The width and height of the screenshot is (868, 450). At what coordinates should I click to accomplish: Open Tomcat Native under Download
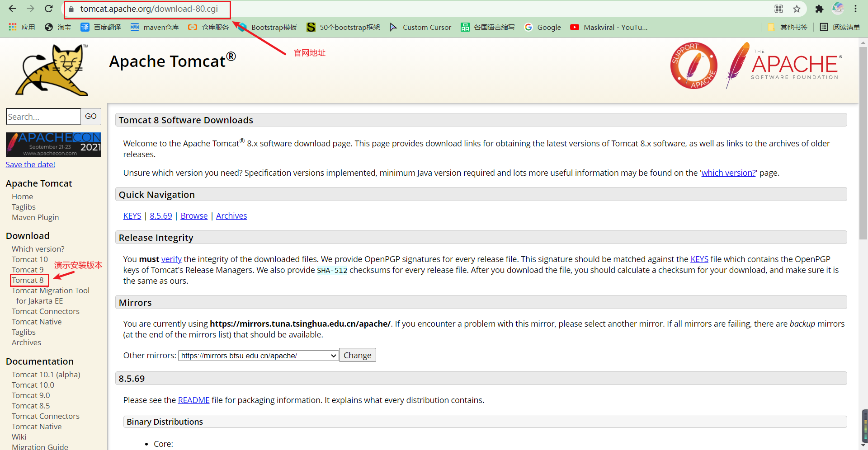tap(37, 322)
